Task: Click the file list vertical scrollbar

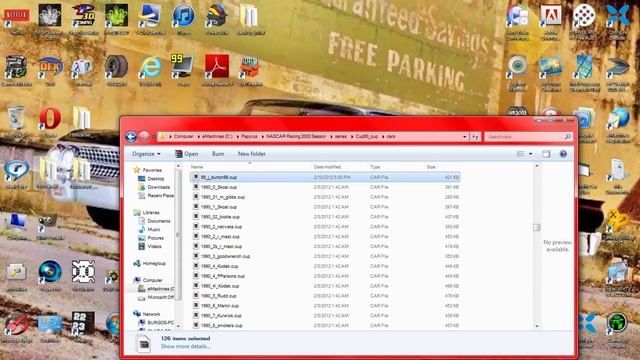Action: click(537, 227)
